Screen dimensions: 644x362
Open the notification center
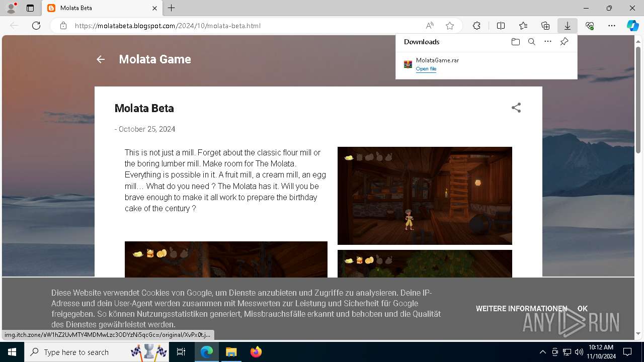click(x=627, y=352)
